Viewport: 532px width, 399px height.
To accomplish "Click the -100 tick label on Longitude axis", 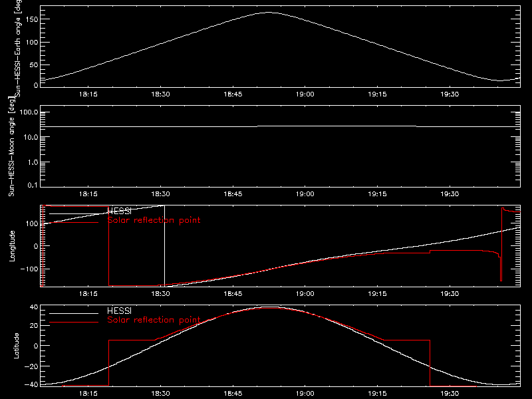I will pyautogui.click(x=29, y=269).
